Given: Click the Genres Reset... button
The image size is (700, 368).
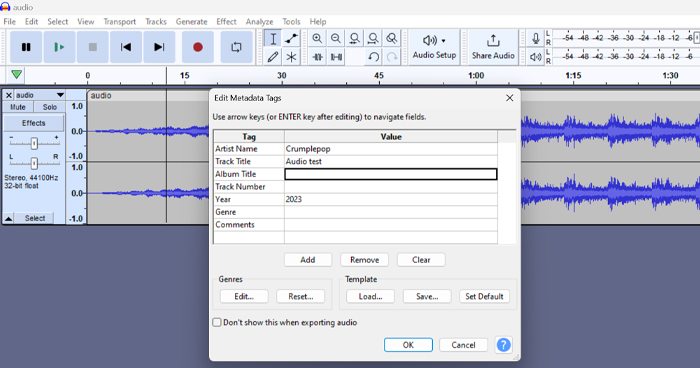Looking at the screenshot, I should [300, 297].
